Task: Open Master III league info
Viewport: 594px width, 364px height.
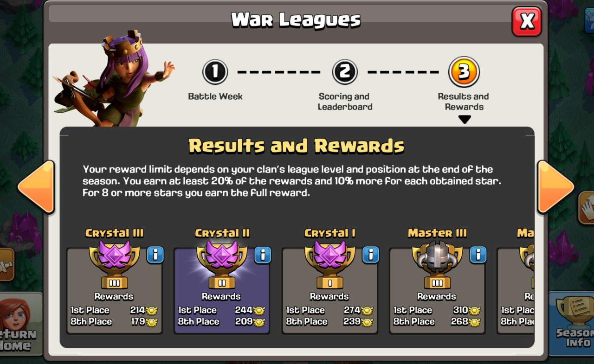Action: tap(478, 255)
